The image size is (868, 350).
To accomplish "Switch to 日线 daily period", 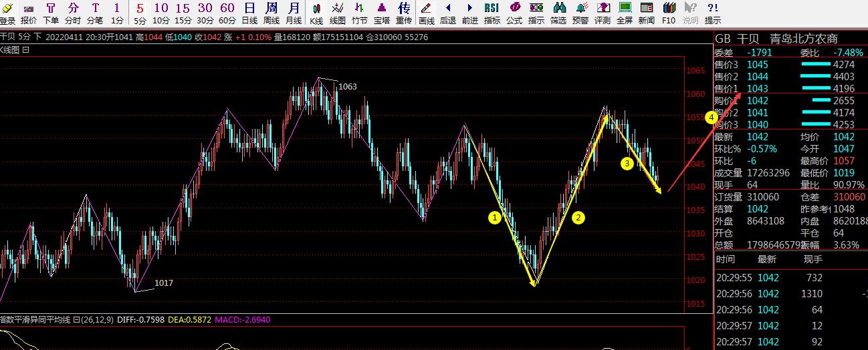I will [249, 13].
